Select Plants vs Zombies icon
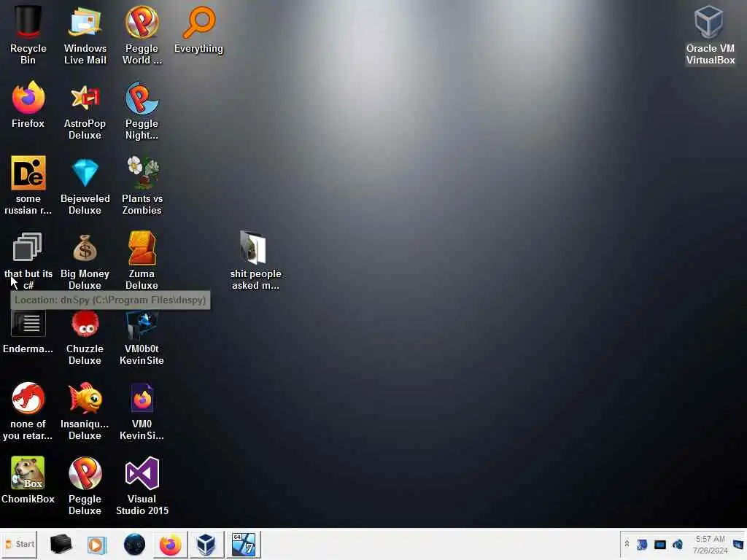The image size is (747, 560). pos(142,186)
